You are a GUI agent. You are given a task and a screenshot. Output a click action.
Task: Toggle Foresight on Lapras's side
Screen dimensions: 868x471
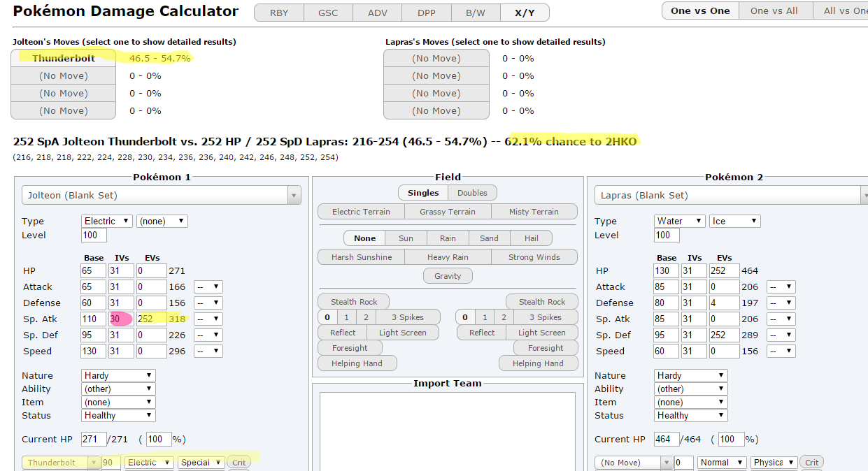click(546, 348)
